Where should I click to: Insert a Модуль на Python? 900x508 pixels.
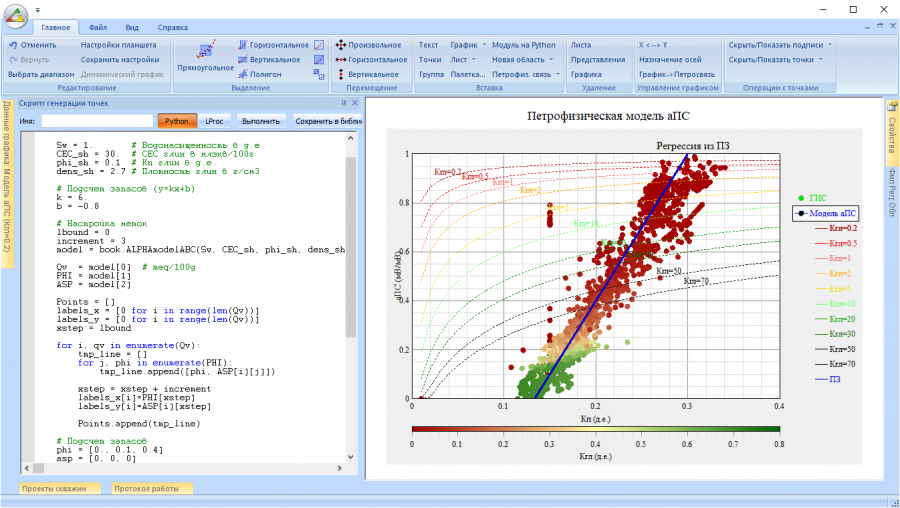(x=523, y=45)
